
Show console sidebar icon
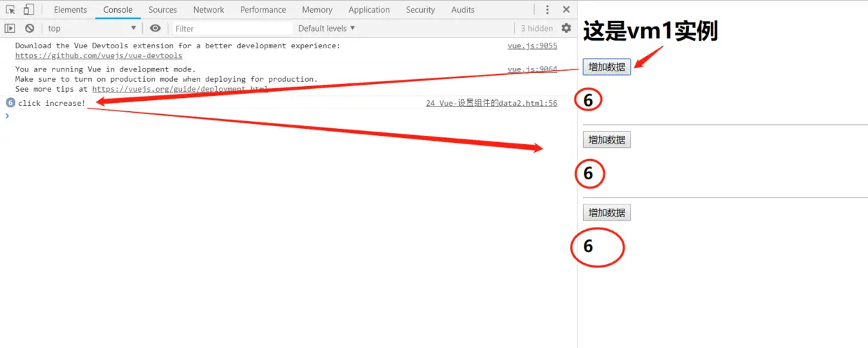click(x=10, y=29)
